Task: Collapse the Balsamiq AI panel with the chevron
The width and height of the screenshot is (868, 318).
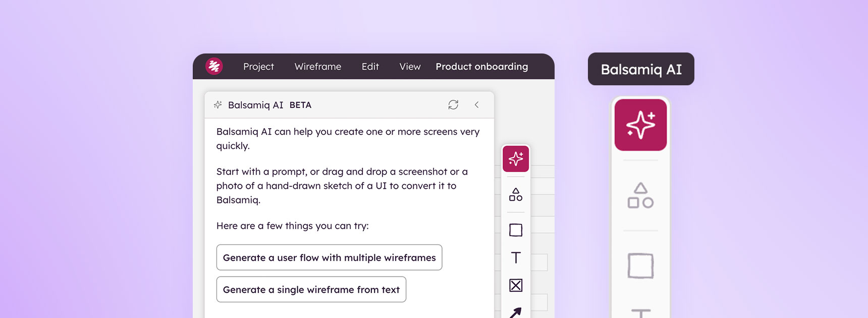Action: pos(476,104)
